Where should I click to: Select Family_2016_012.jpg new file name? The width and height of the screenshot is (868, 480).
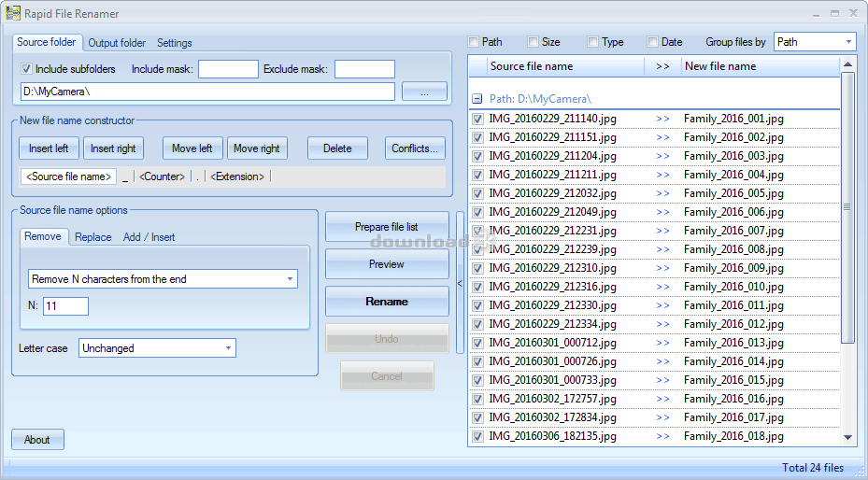point(733,324)
